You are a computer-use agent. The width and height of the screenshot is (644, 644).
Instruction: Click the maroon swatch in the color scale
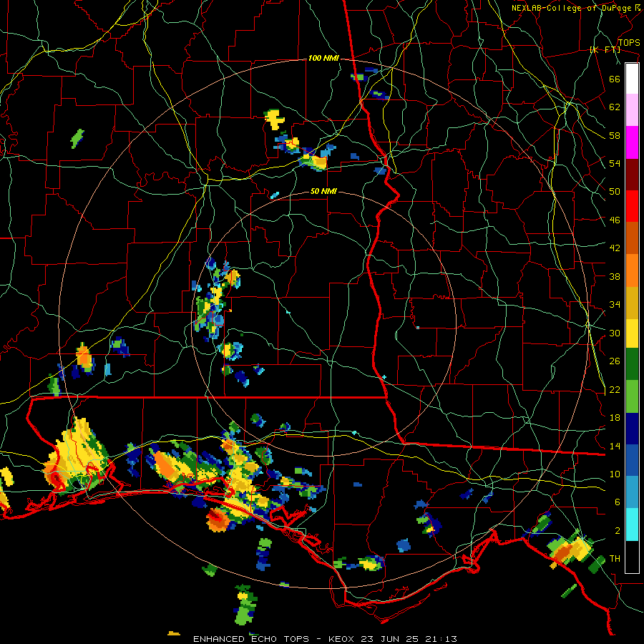pyautogui.click(x=632, y=174)
